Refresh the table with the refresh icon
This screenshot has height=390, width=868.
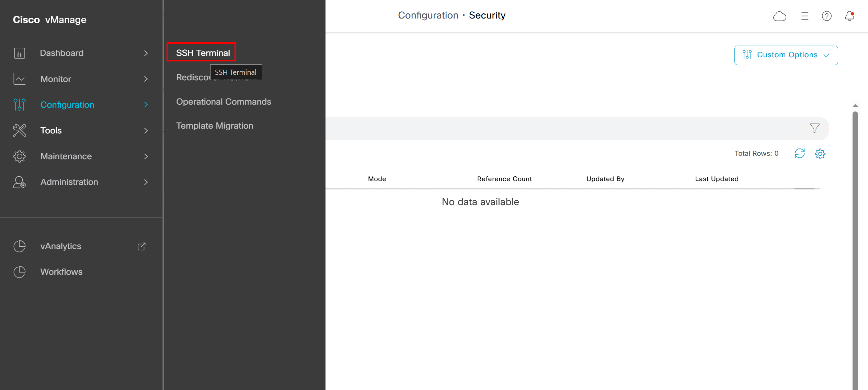799,153
